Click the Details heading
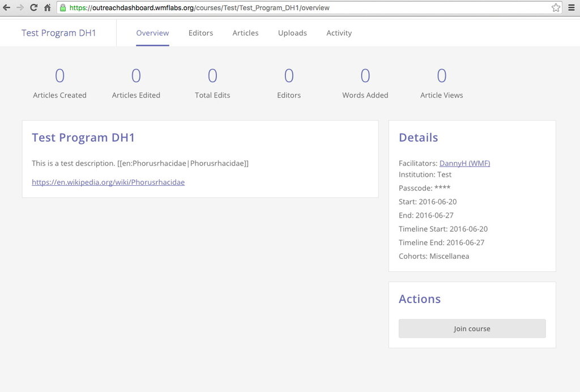 419,138
